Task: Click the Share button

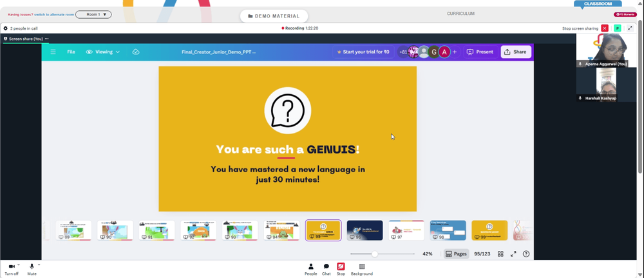Action: tap(515, 52)
